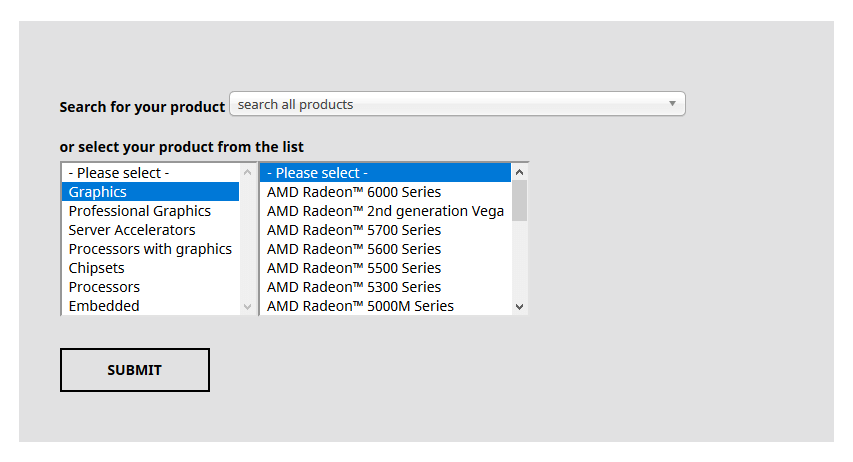The height and width of the screenshot is (462, 853).
Task: Click up arrow of series list scrollbar
Action: tap(520, 172)
